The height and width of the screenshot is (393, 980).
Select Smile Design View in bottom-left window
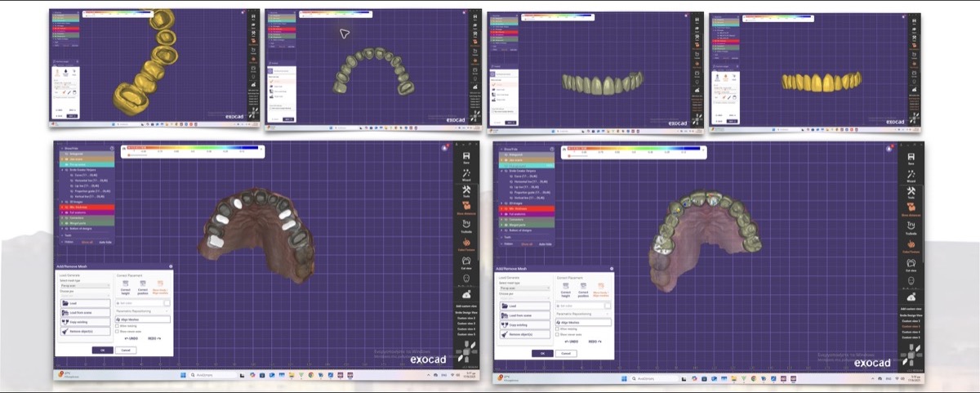point(466,313)
